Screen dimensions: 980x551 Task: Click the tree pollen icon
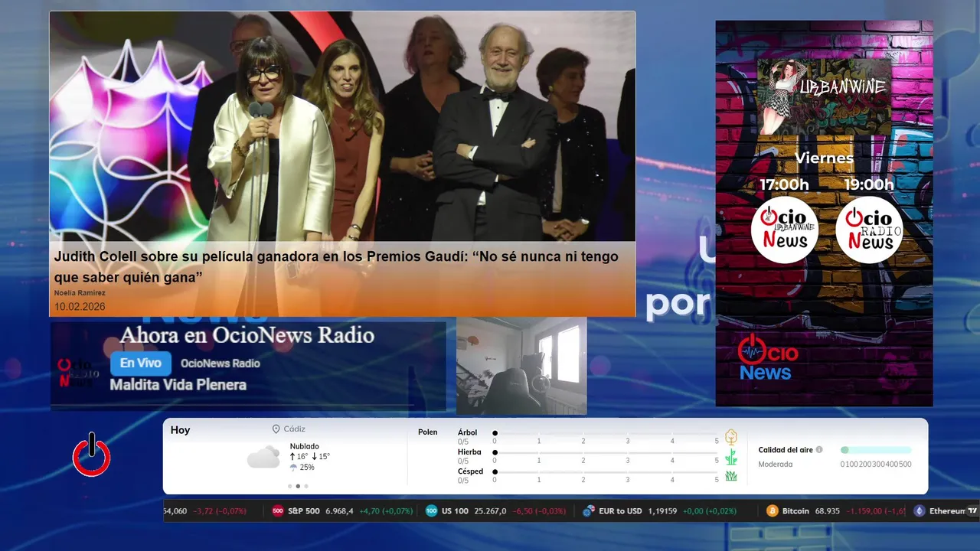point(731,437)
